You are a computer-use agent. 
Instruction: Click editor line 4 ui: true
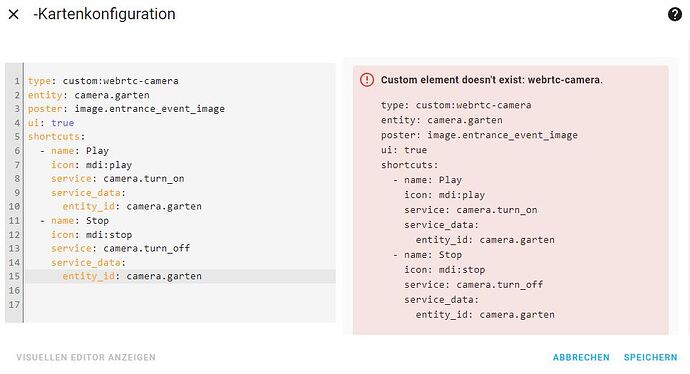click(x=51, y=123)
